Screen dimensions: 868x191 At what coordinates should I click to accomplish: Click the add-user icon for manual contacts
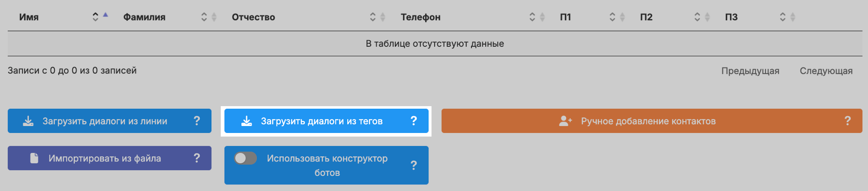point(565,121)
